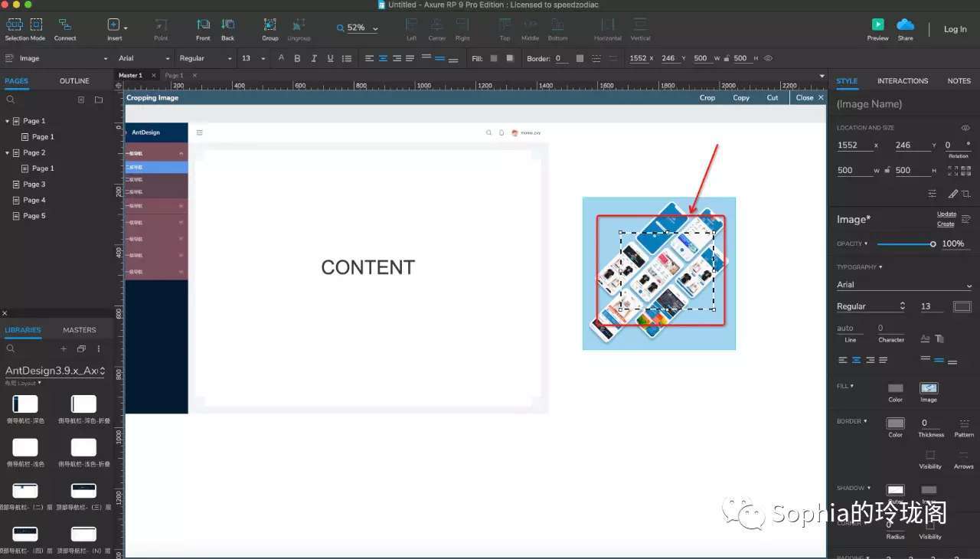Switch to the INTERACTIONS tab

[x=903, y=80]
